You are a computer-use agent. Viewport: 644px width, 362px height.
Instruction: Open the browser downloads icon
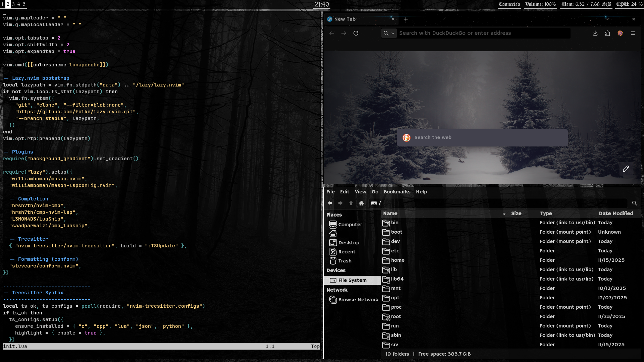tap(595, 33)
